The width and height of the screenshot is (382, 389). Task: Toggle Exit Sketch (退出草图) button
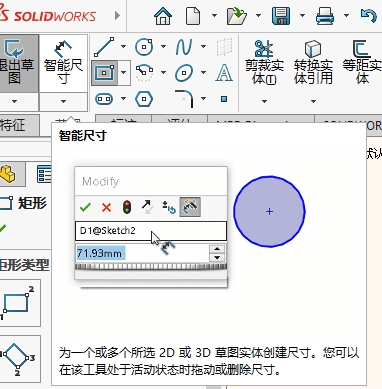tap(15, 63)
